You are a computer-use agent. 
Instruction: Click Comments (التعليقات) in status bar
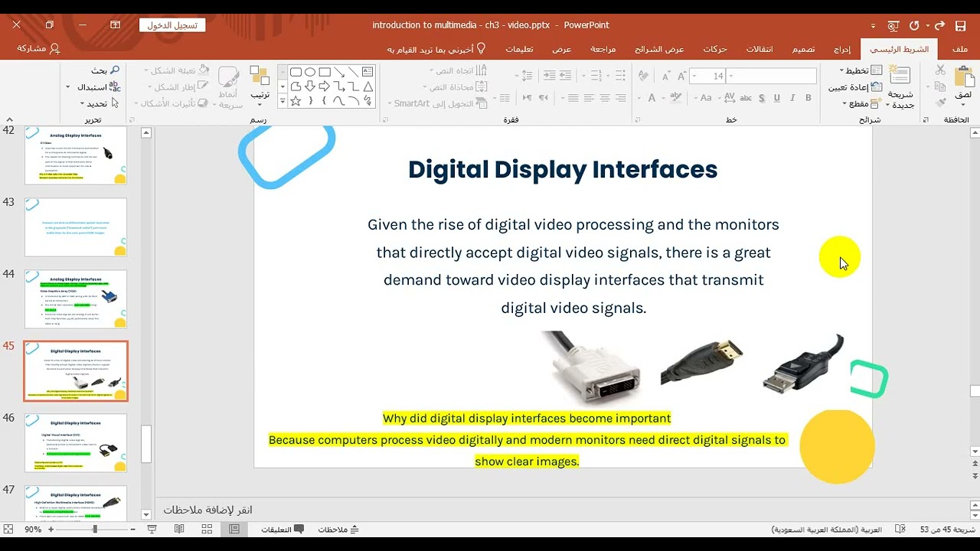[x=283, y=529]
